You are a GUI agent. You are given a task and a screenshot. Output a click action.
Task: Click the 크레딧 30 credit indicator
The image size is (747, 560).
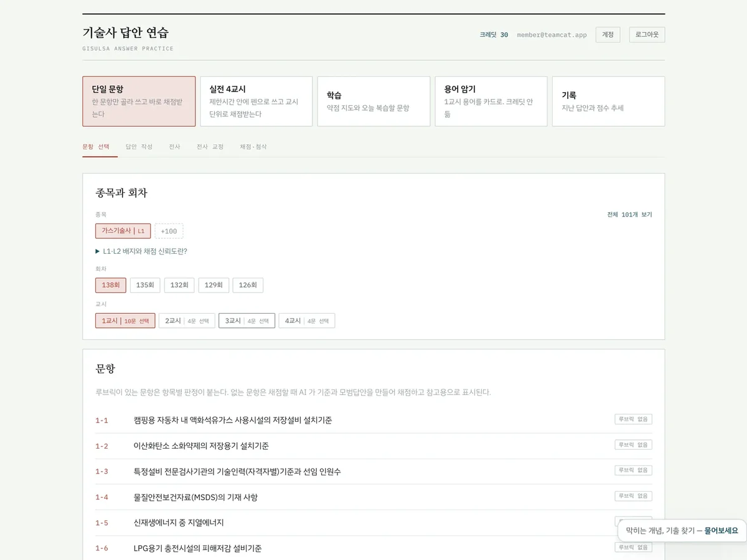pos(494,35)
